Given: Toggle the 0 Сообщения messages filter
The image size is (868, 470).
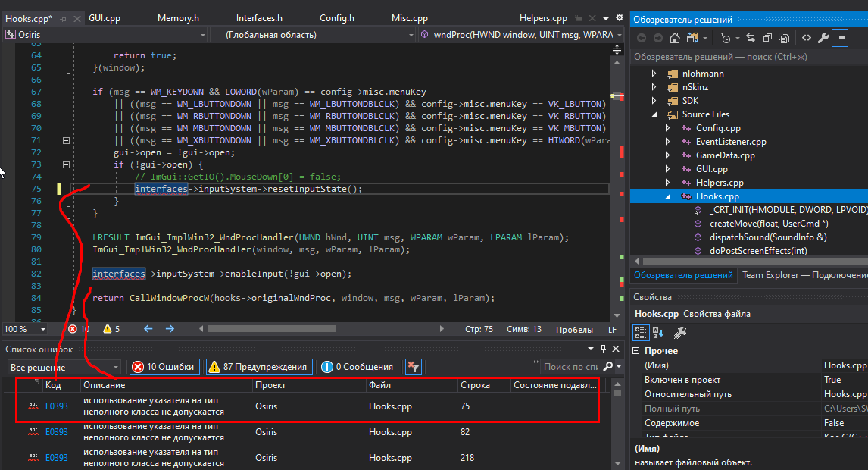Looking at the screenshot, I should pos(357,367).
